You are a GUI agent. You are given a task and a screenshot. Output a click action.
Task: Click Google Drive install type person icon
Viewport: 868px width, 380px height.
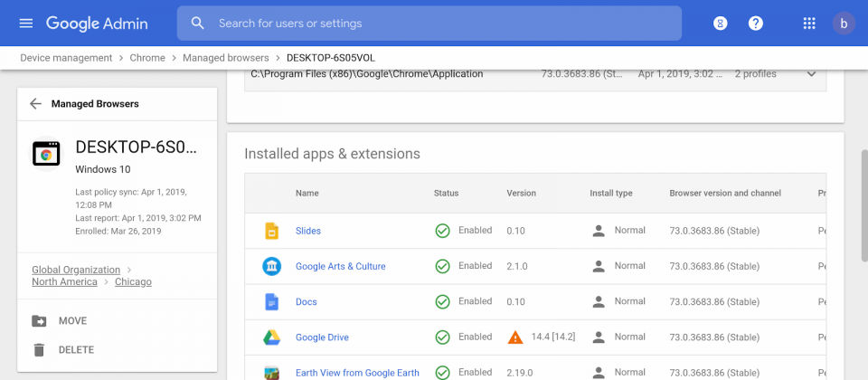click(599, 337)
